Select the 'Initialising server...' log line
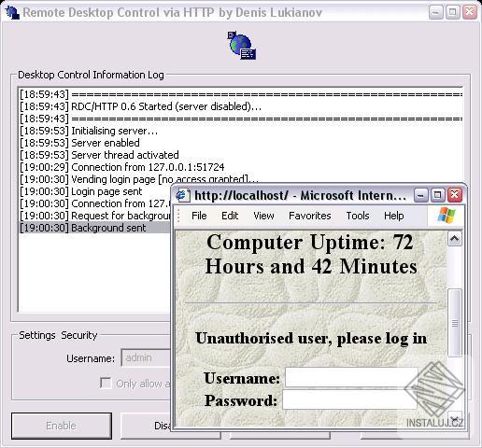Image resolution: width=482 pixels, height=448 pixels. click(x=89, y=131)
